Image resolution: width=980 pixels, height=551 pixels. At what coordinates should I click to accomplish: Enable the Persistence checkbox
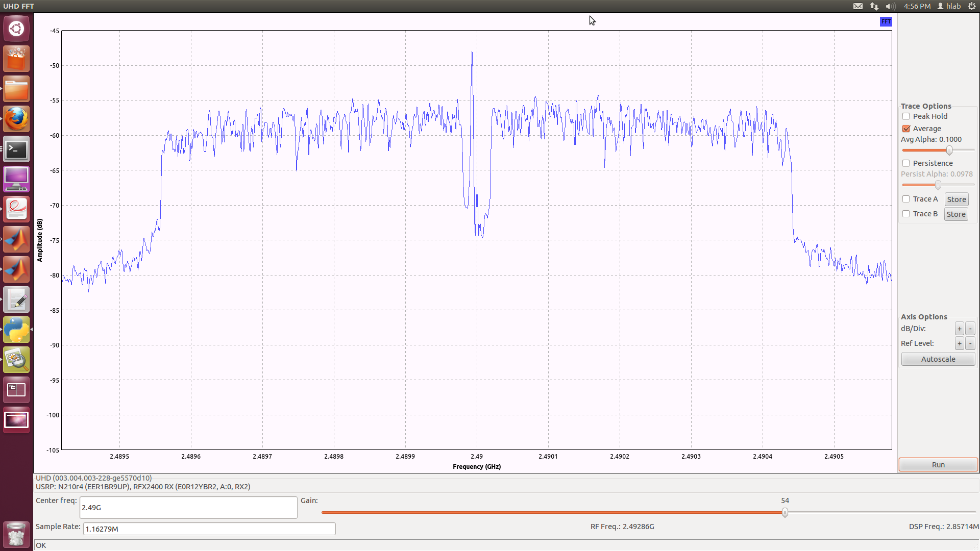coord(906,163)
